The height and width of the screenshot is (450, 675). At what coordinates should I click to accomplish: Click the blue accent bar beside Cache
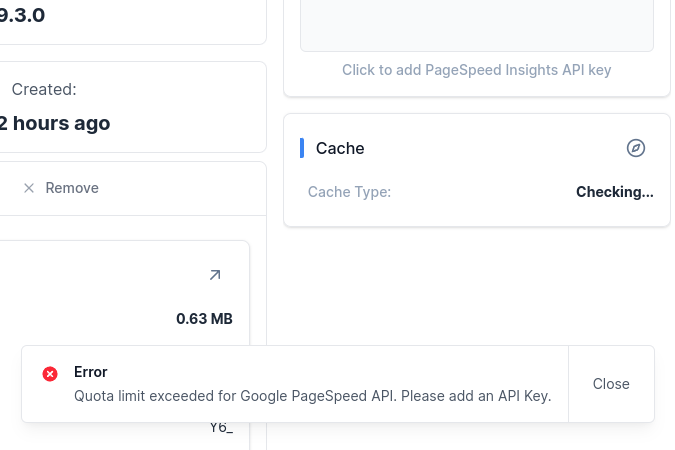[x=302, y=148]
